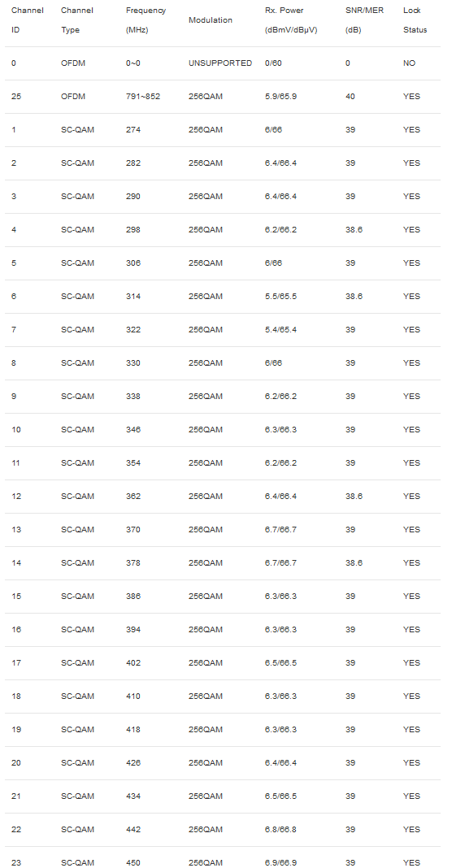Image resolution: width=452 pixels, height=868 pixels.
Task: Click frequency 274 in channel 1 row
Action: click(133, 129)
